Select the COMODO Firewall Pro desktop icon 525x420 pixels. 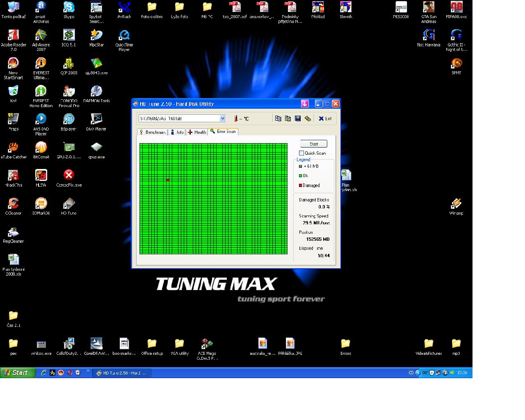pos(69,96)
